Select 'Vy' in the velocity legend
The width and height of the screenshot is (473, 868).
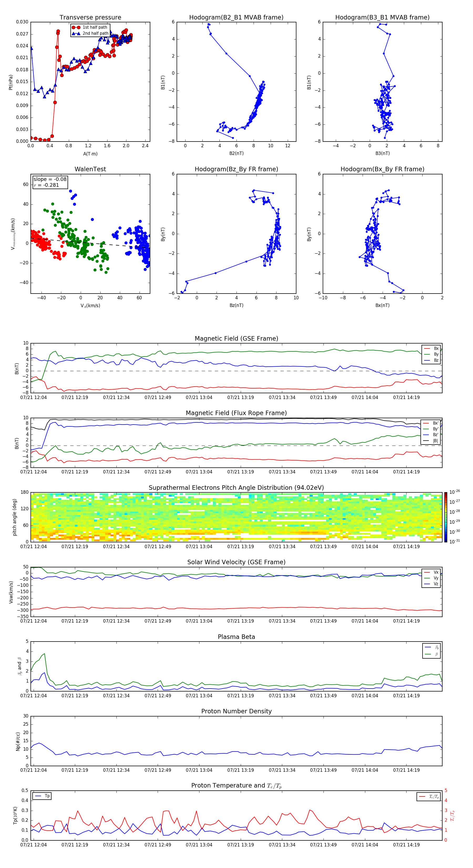(x=431, y=578)
